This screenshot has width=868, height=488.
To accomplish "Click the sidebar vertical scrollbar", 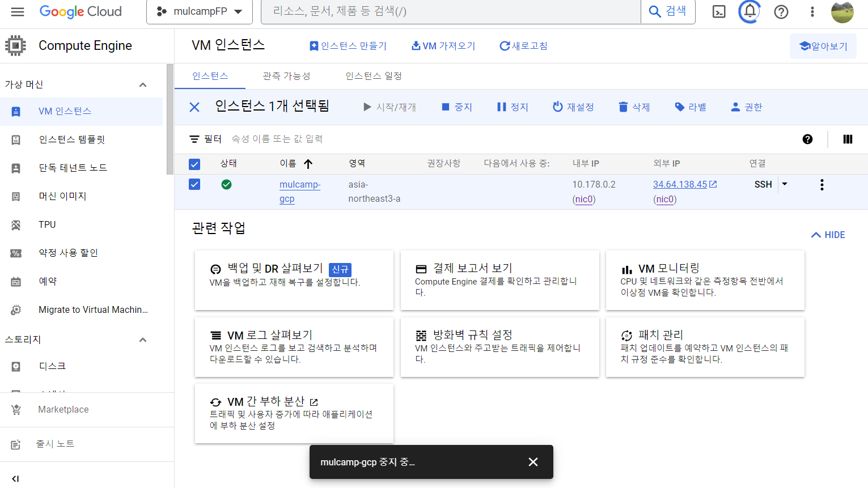I will point(170,119).
